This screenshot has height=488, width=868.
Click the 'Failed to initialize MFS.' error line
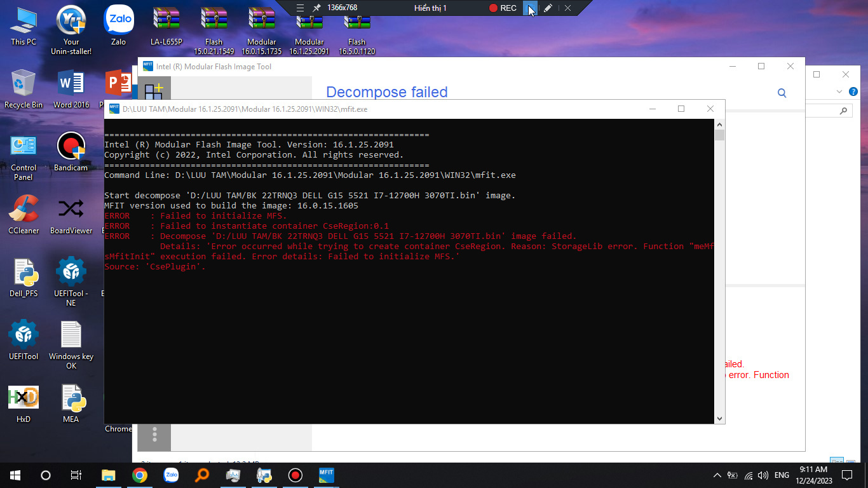tap(196, 216)
